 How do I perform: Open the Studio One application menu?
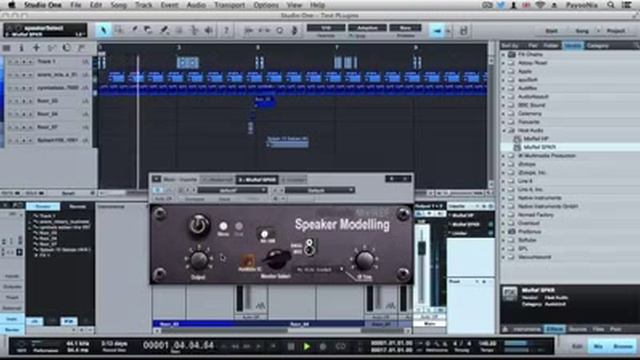click(43, 5)
